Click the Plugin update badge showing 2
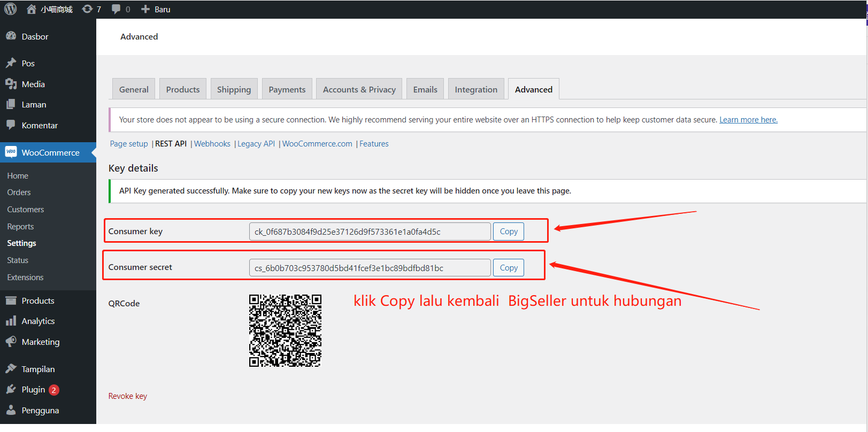 (x=54, y=390)
